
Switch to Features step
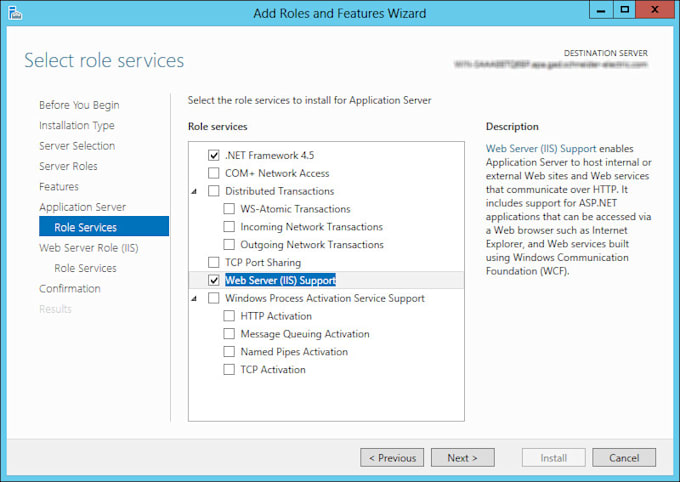pyautogui.click(x=59, y=187)
